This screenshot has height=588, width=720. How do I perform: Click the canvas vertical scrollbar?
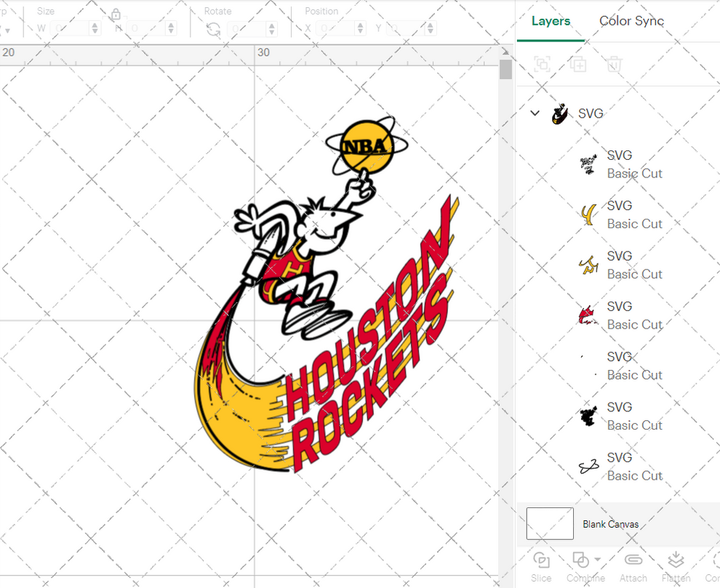(x=504, y=69)
